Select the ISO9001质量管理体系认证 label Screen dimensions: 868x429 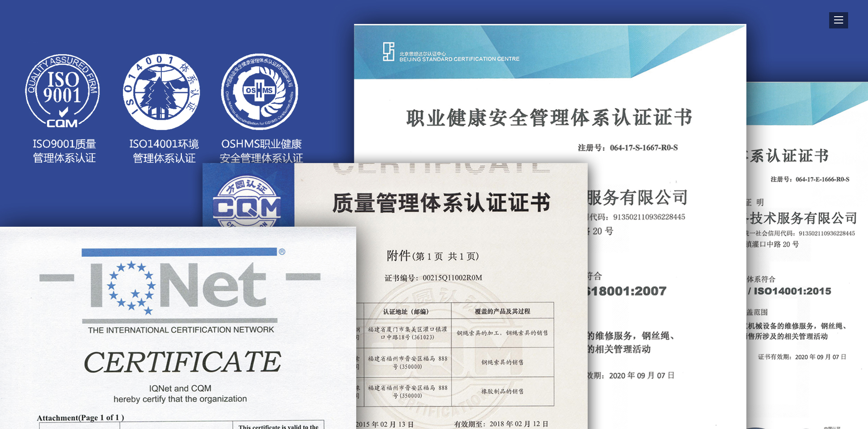64,151
